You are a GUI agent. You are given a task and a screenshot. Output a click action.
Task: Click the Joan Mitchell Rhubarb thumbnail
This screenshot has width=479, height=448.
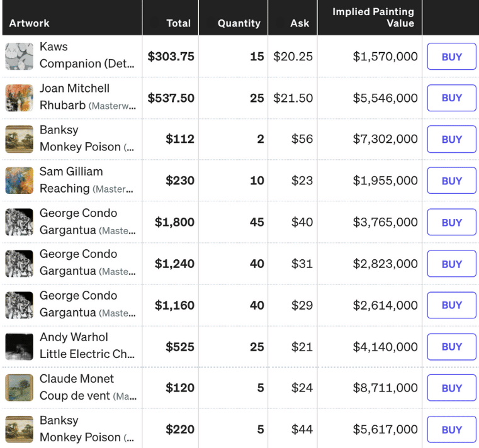pyautogui.click(x=19, y=98)
